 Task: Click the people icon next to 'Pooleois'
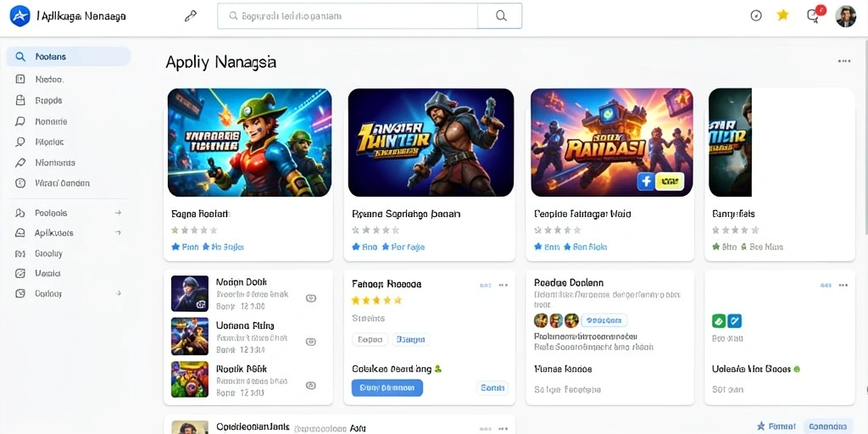pyautogui.click(x=20, y=213)
